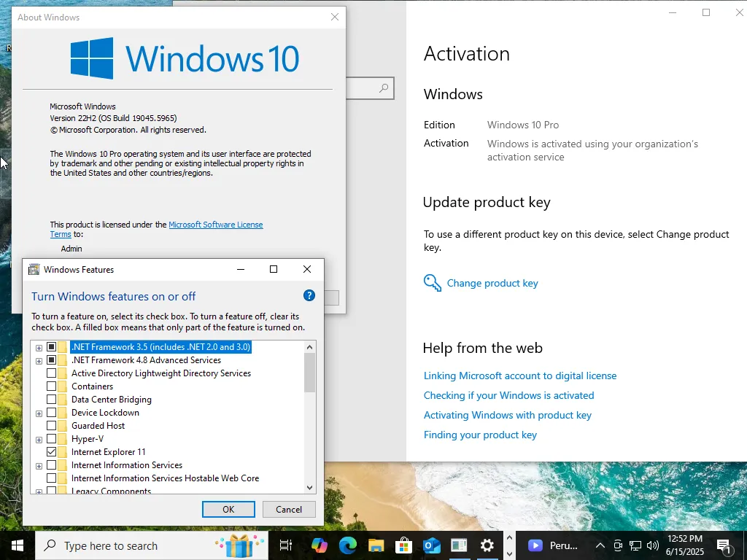
Task: Expand the Device Lockdown node
Action: [39, 413]
